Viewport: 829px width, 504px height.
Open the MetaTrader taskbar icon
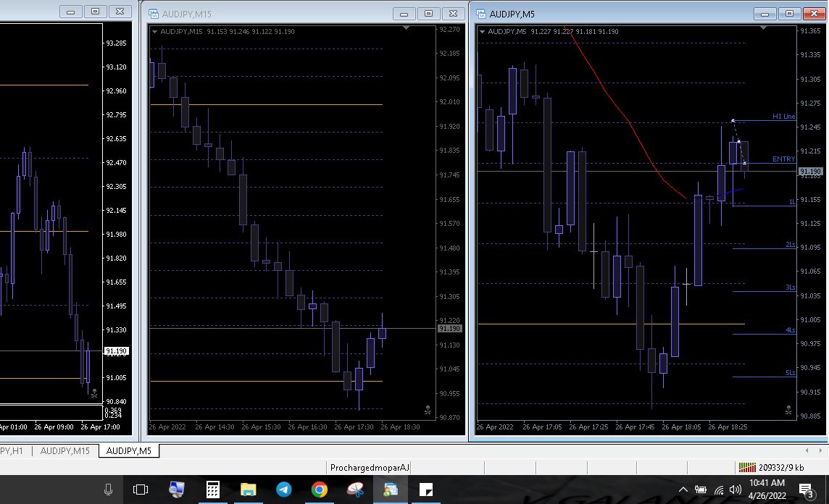[391, 490]
